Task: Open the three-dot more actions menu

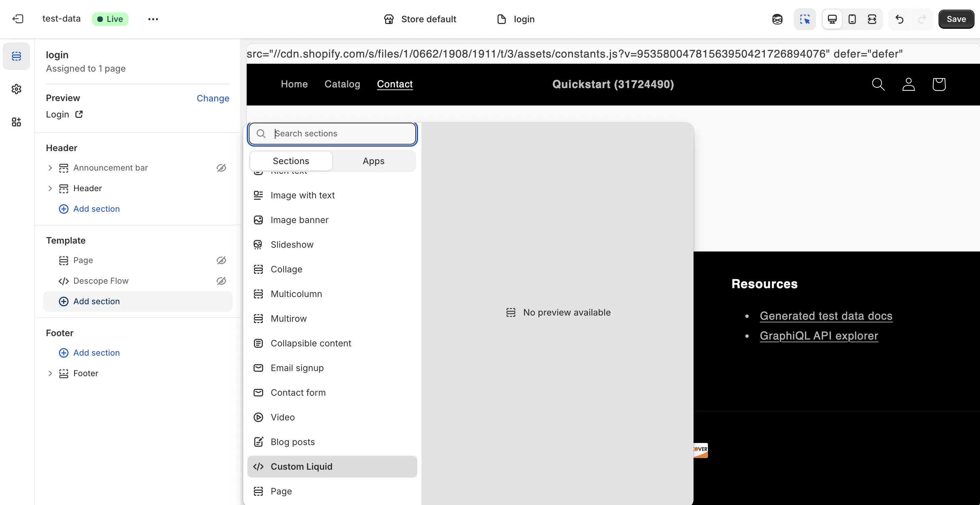Action: pos(153,19)
